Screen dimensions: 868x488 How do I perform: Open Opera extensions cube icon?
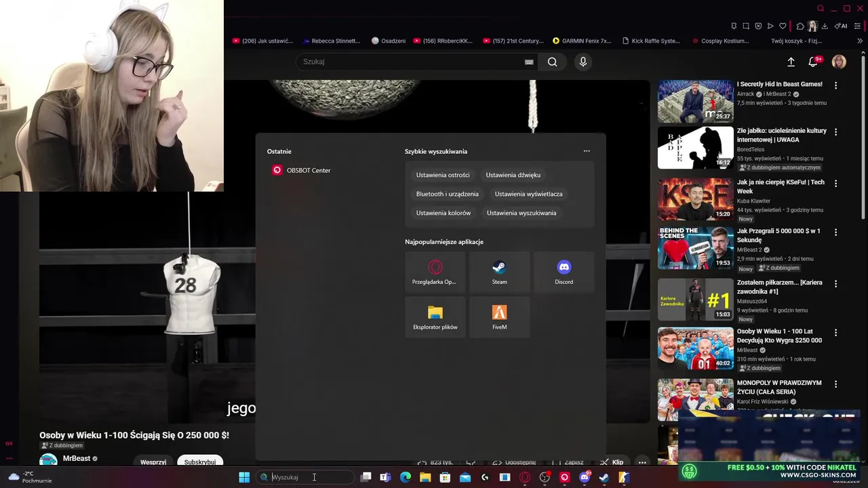800,26
